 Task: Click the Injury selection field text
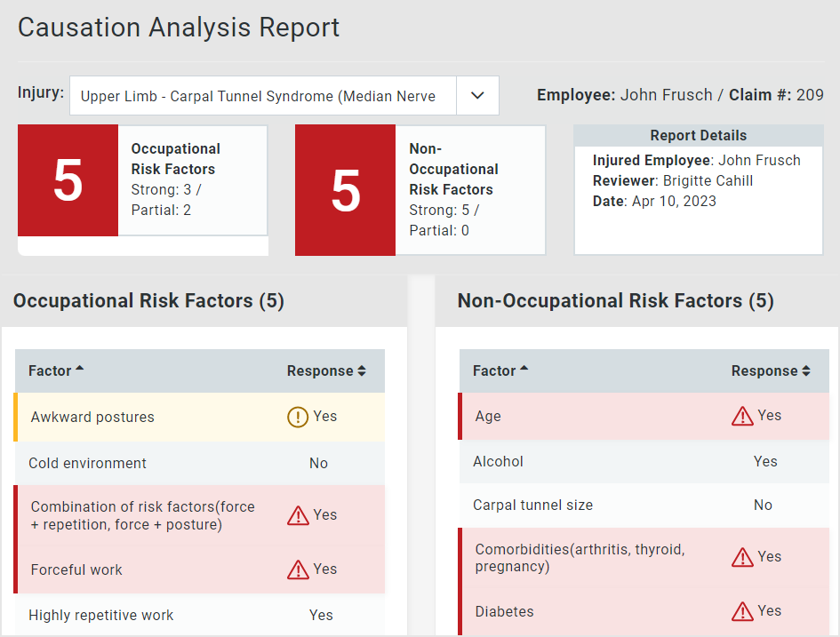258,96
